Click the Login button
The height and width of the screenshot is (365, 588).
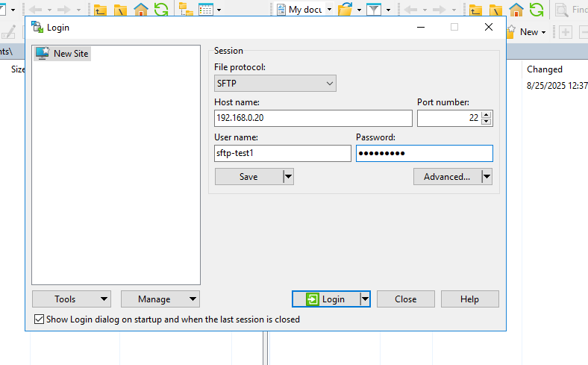click(326, 299)
